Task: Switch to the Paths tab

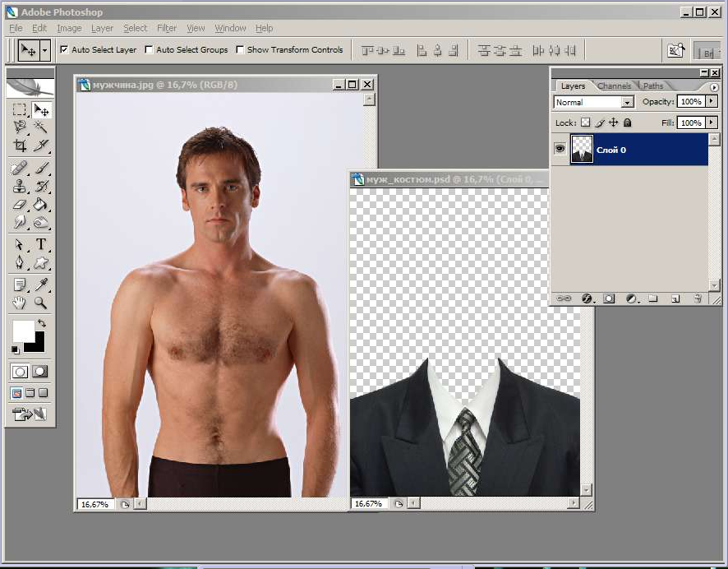Action: tap(653, 86)
